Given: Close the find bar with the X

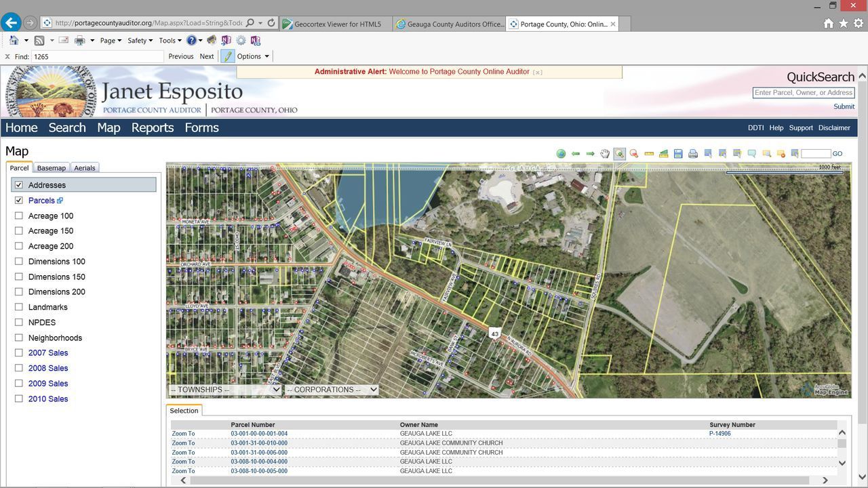Looking at the screenshot, I should point(7,57).
